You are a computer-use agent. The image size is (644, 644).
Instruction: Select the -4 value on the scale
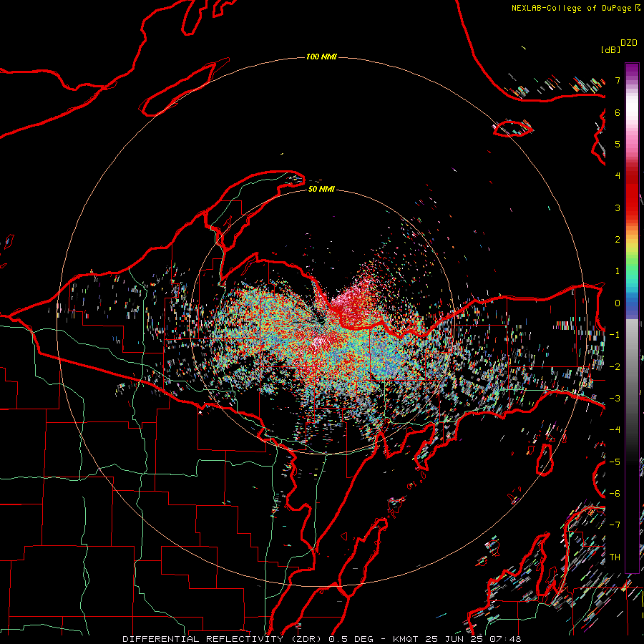615,430
